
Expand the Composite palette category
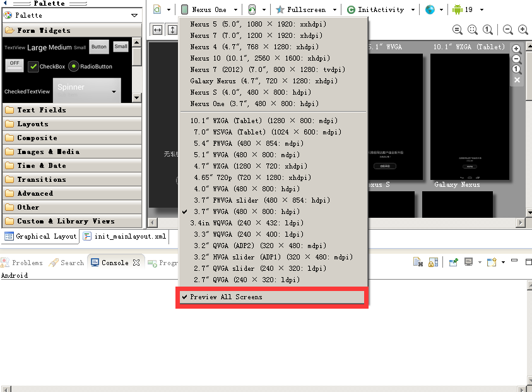click(72, 138)
